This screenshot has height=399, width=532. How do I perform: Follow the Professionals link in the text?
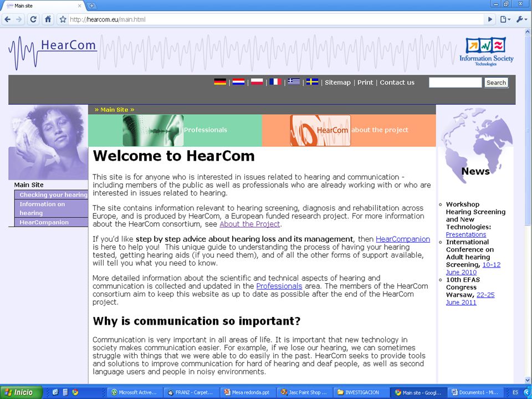[279, 286]
